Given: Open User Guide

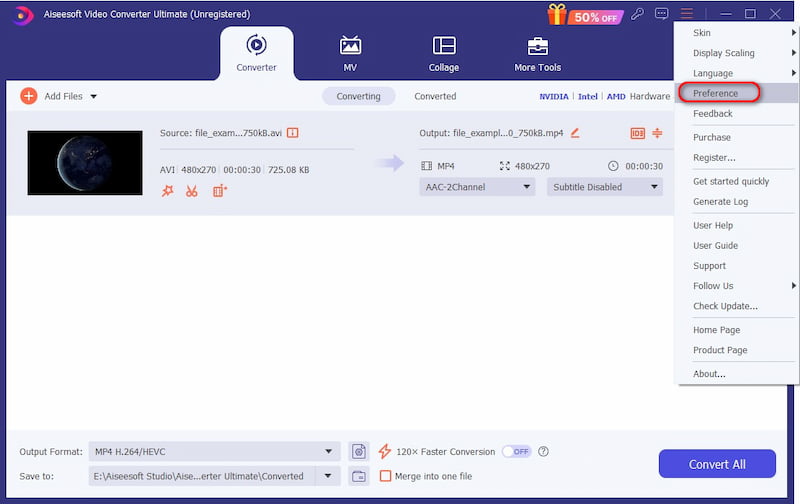Looking at the screenshot, I should [736, 245].
